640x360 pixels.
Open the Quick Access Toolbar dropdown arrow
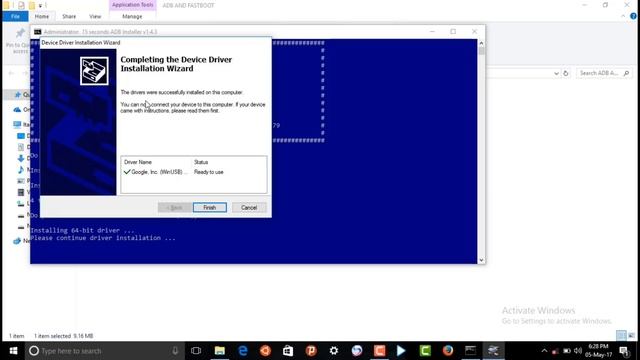[40, 6]
